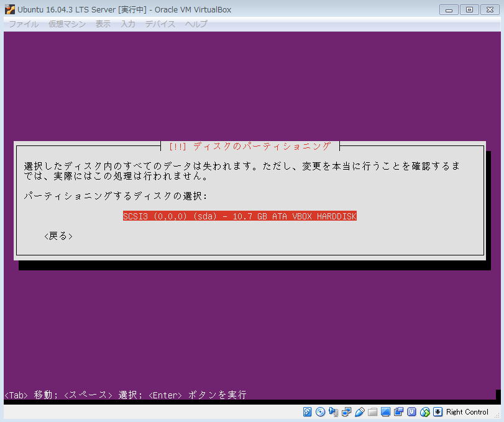Click the display status icon

386,412
